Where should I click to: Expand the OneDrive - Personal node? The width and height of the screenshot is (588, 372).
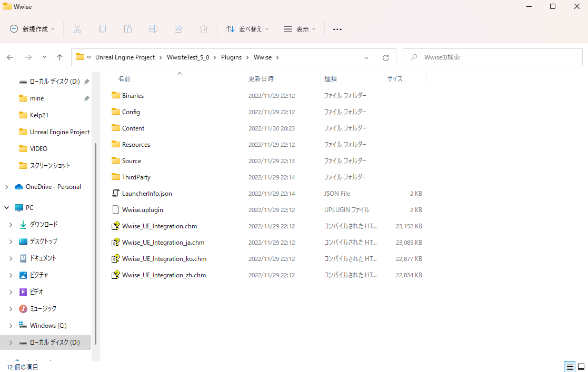pyautogui.click(x=6, y=187)
